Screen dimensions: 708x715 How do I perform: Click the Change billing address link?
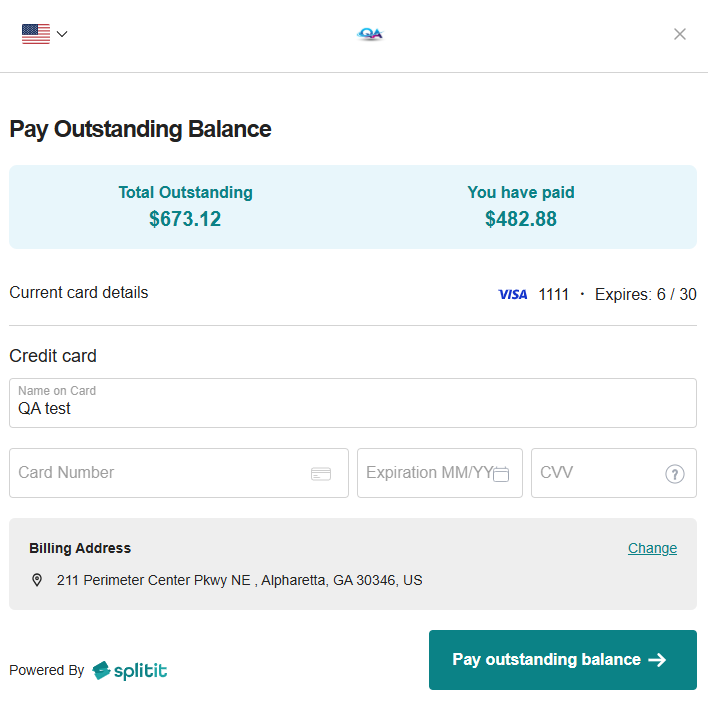652,548
